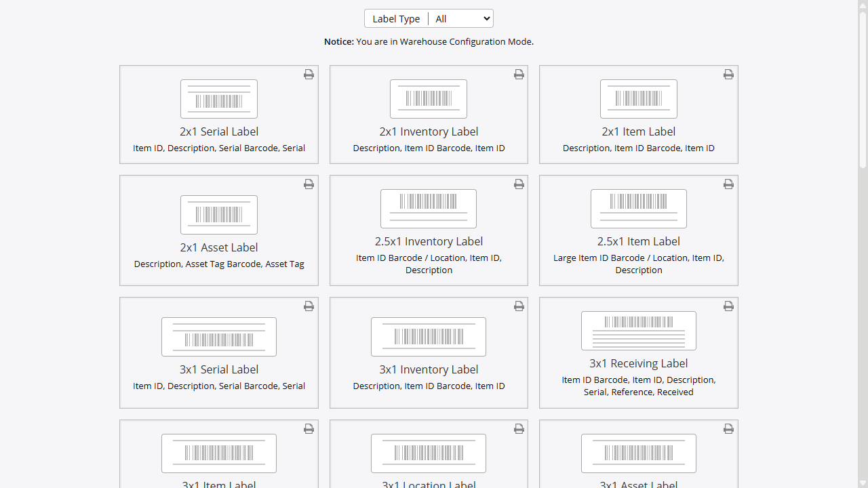Print the 2.5x1 Inventory Label

point(519,184)
